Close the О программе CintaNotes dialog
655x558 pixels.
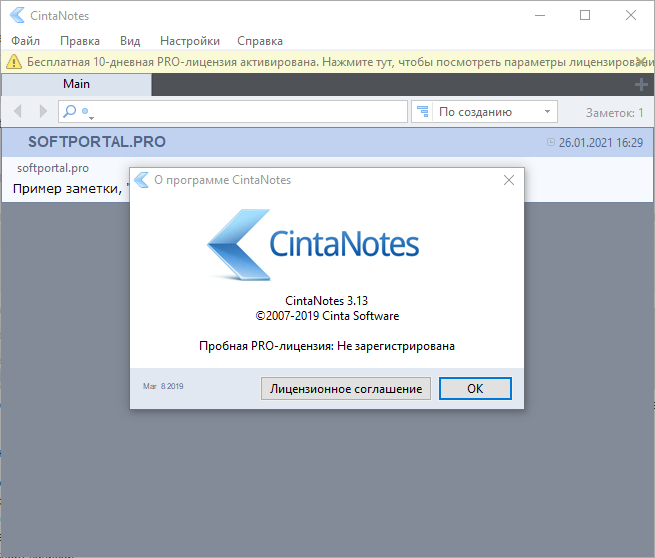(x=509, y=180)
